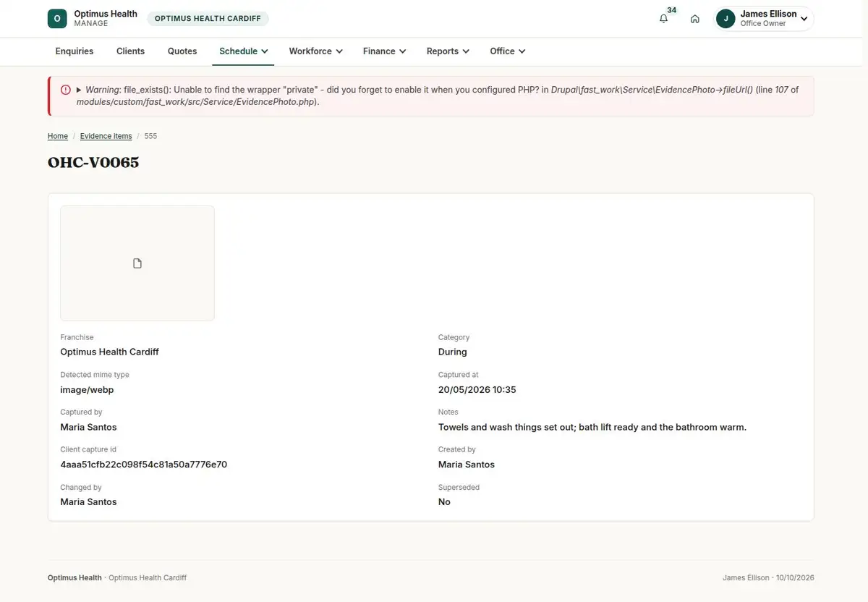This screenshot has height=602, width=868.
Task: Click the Optimus Health logo badge
Action: click(57, 19)
